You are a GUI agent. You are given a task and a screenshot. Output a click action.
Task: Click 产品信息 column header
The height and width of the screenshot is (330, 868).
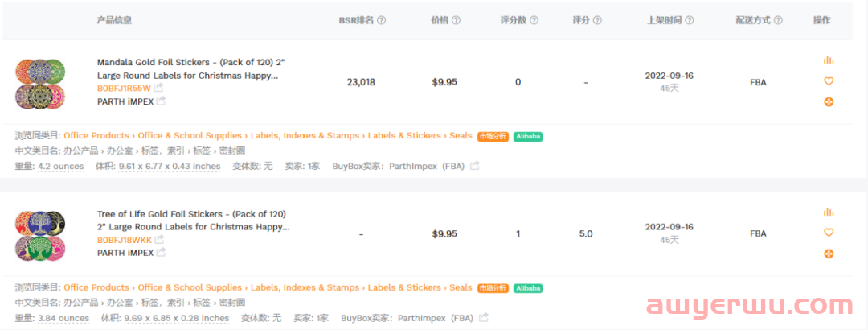coord(115,20)
